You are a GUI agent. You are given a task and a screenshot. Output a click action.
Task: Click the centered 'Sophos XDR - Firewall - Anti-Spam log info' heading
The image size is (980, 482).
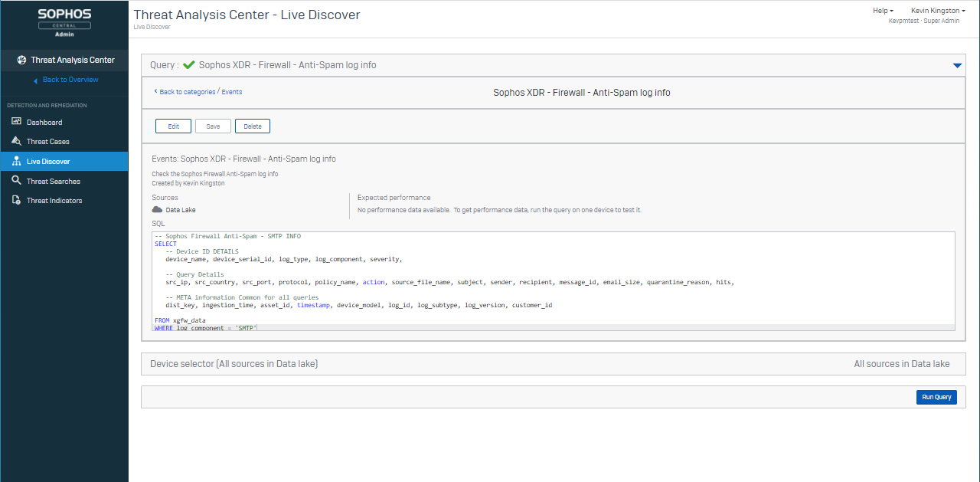582,93
